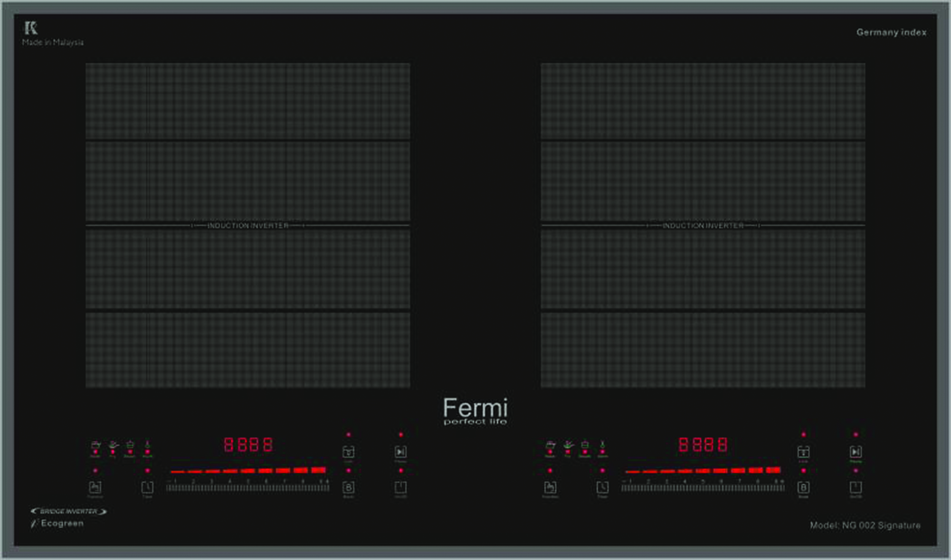Screen dimensions: 951x560
Task: Tap the kettle cooking-mode icon on right panel
Action: pos(550,445)
